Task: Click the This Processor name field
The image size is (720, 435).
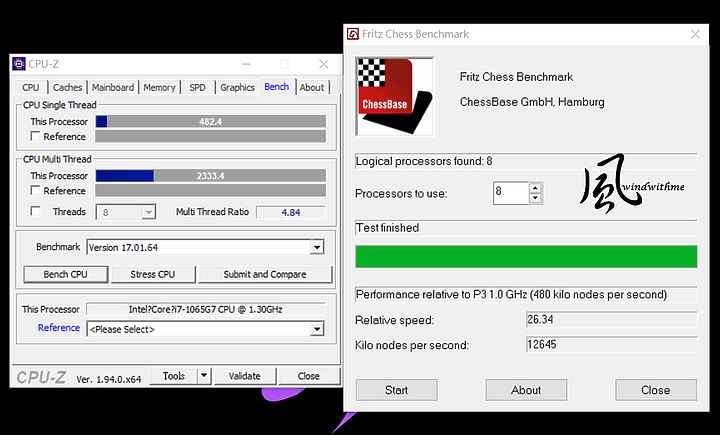Action: [x=206, y=309]
